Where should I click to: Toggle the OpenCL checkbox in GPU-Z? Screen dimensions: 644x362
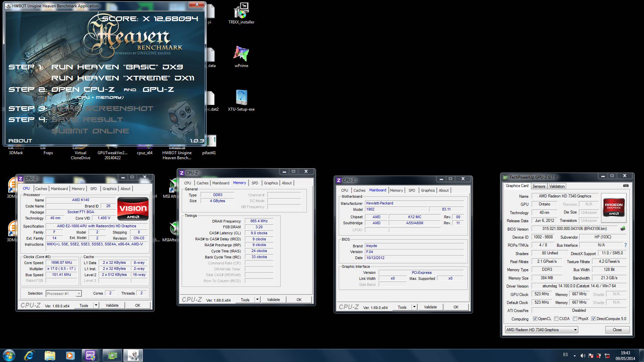pos(535,319)
